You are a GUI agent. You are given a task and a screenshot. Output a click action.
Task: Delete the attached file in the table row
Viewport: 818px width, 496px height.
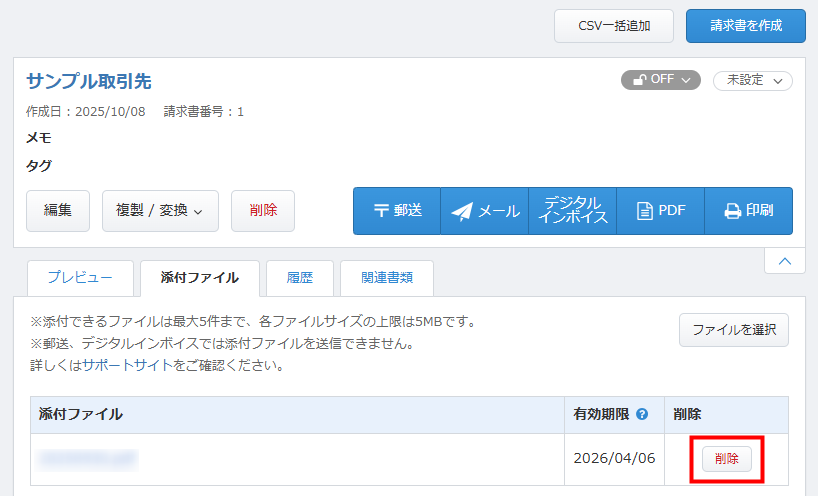pos(726,459)
